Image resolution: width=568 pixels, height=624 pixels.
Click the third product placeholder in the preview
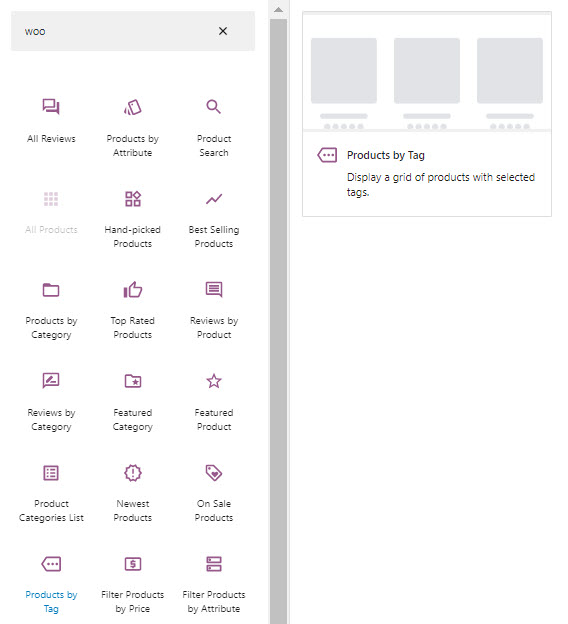(x=510, y=70)
